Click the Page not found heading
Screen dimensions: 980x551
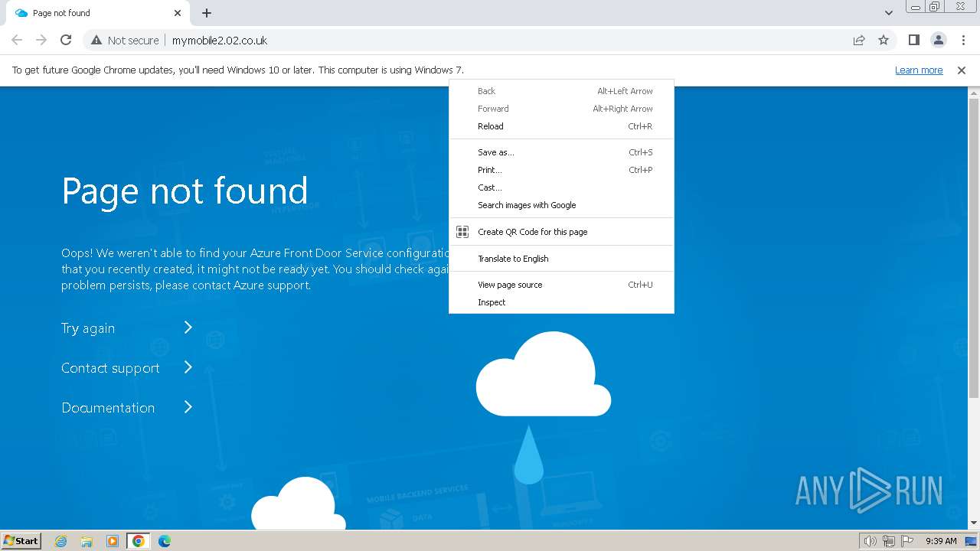(185, 191)
